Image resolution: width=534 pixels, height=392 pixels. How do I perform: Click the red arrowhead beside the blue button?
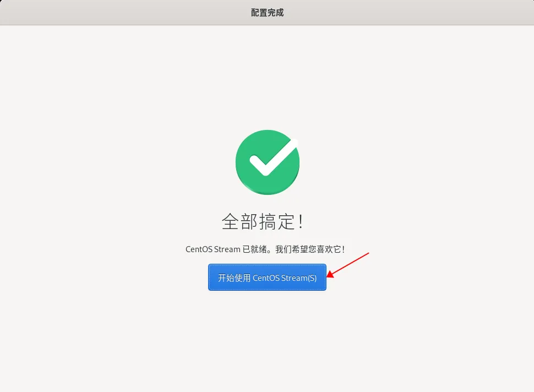[x=330, y=274]
